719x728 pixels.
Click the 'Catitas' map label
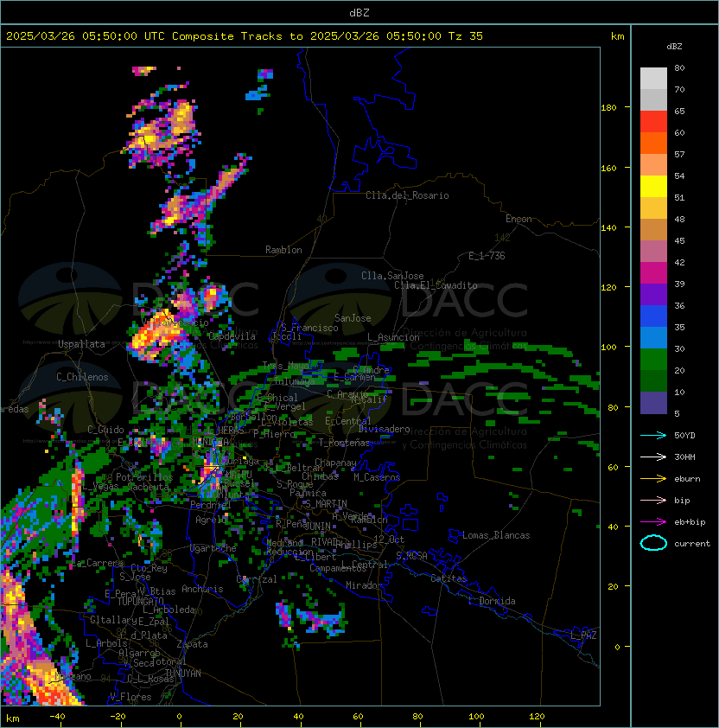click(x=449, y=578)
